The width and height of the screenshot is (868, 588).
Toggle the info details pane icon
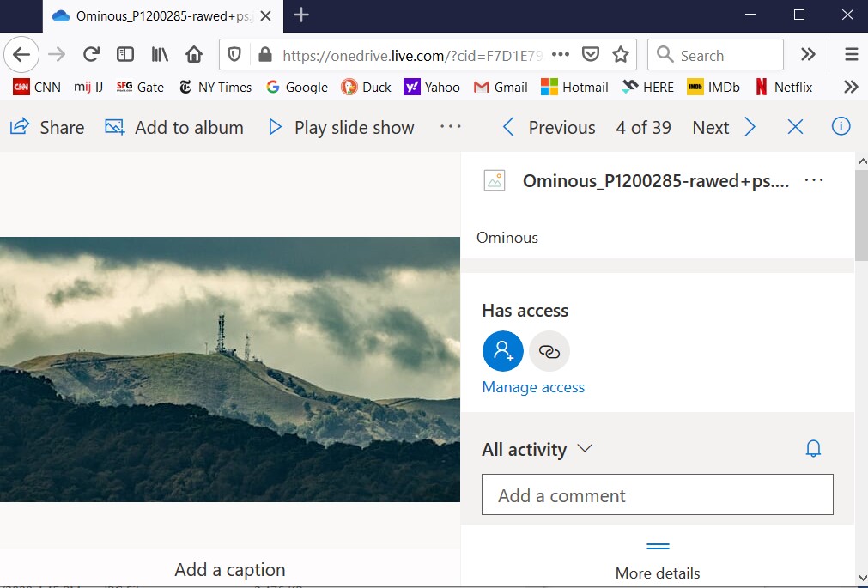tap(841, 127)
